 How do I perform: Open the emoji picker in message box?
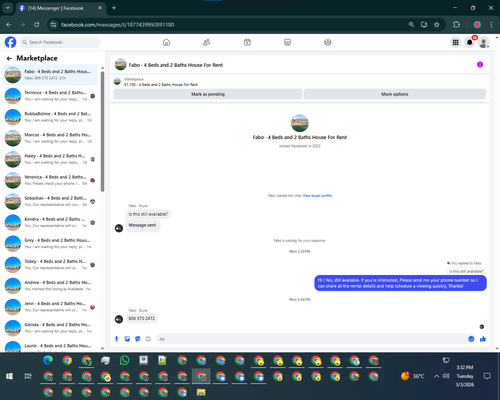pos(471,339)
